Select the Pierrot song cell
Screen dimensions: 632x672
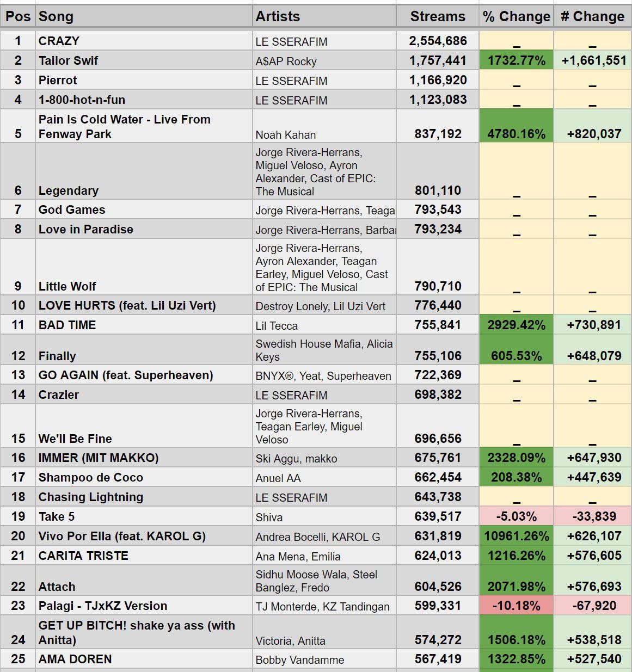coord(144,80)
